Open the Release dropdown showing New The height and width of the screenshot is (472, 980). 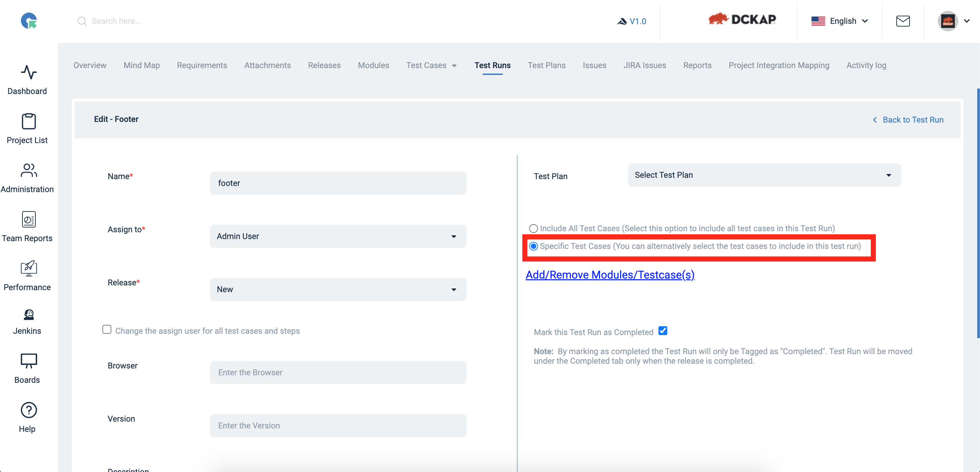point(338,289)
